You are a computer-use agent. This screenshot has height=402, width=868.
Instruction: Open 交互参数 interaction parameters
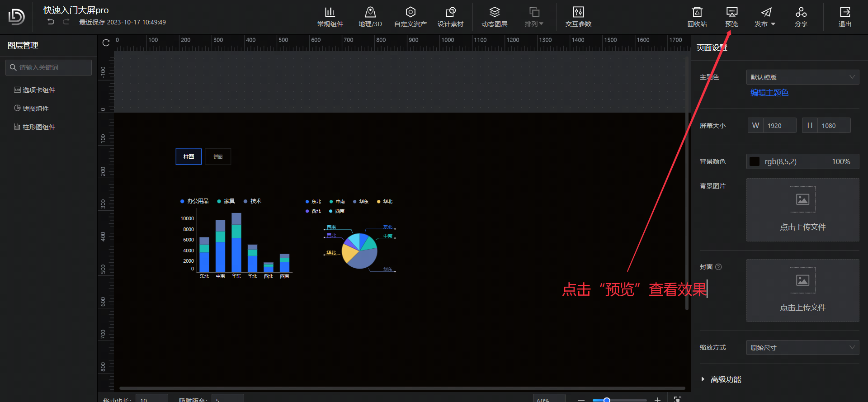pos(578,17)
